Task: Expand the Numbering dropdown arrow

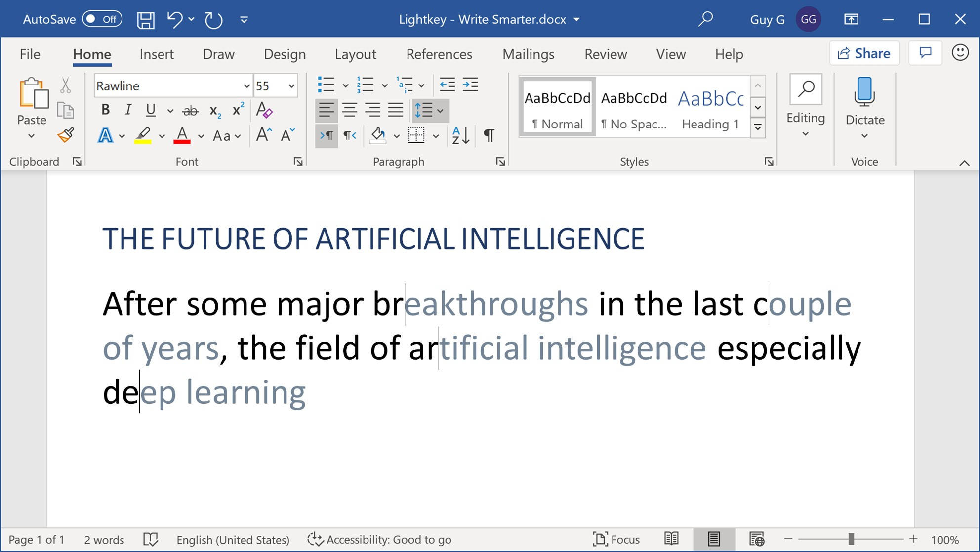Action: click(384, 85)
